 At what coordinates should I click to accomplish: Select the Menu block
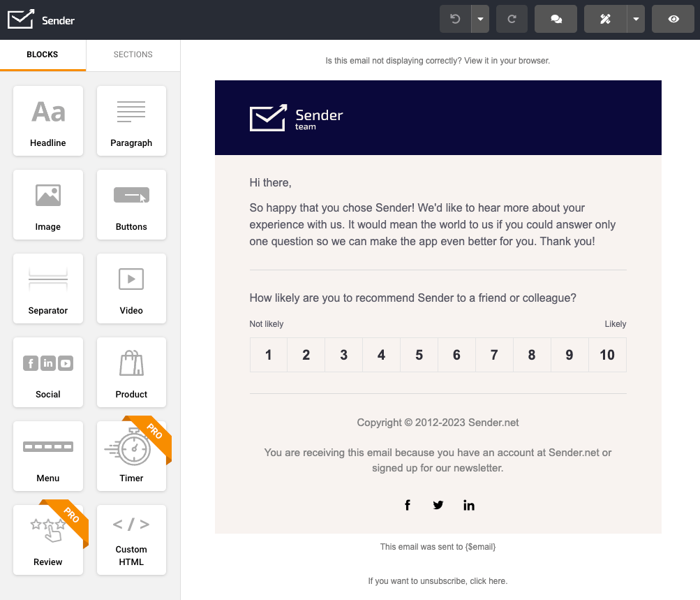[48, 456]
